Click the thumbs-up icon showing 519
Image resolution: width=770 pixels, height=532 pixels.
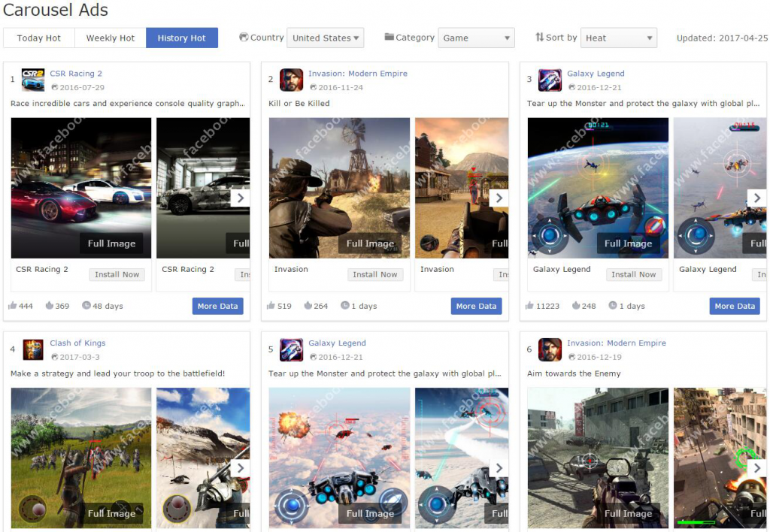(x=271, y=306)
